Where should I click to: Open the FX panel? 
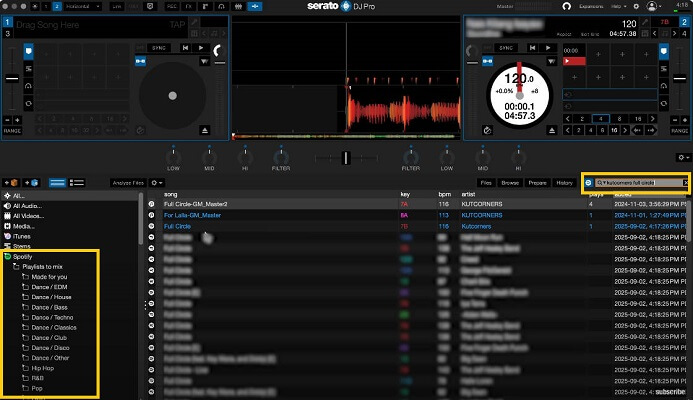click(x=189, y=6)
